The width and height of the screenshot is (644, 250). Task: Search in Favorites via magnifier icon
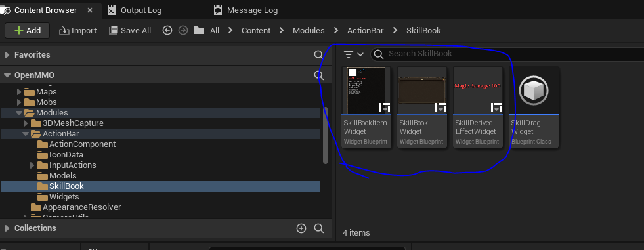(x=318, y=54)
